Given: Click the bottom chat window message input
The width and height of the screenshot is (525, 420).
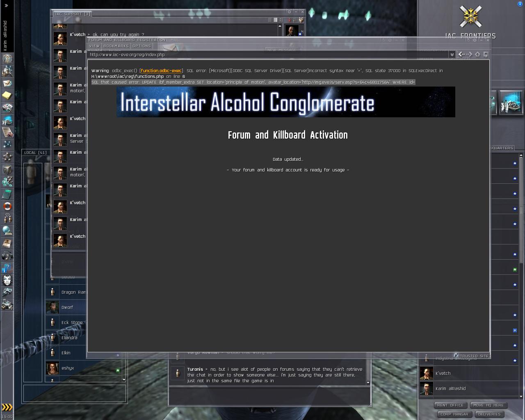Looking at the screenshot, I should pos(269,396).
